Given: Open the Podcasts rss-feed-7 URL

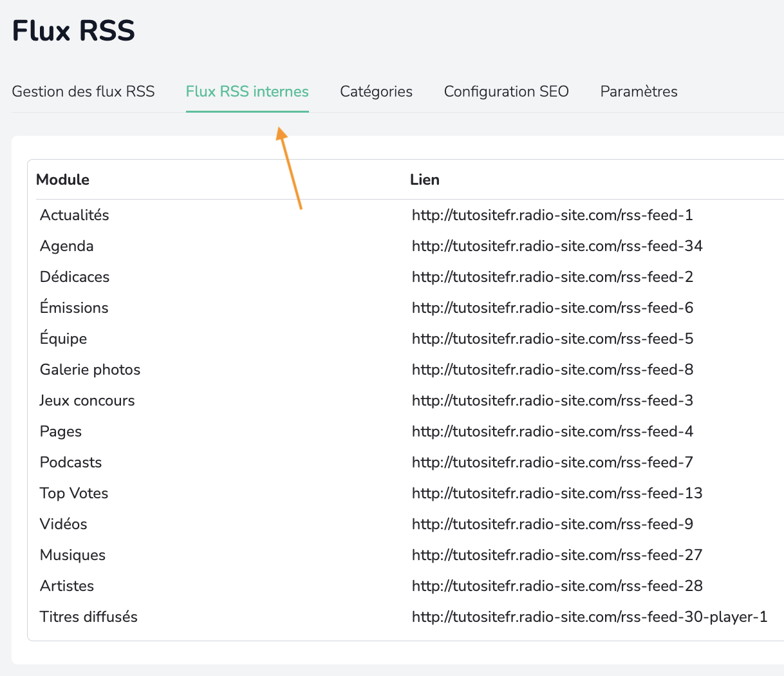Looking at the screenshot, I should [x=552, y=462].
